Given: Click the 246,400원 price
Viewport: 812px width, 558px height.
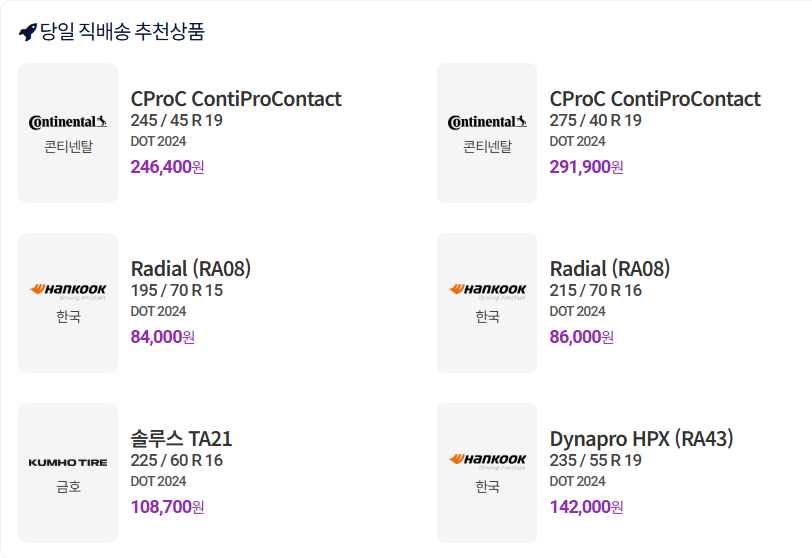Looking at the screenshot, I should click(167, 167).
